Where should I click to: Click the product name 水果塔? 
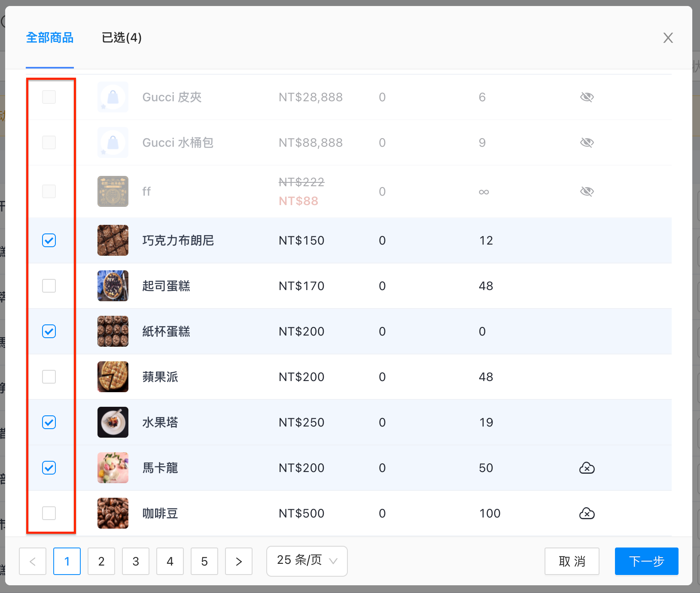click(160, 422)
